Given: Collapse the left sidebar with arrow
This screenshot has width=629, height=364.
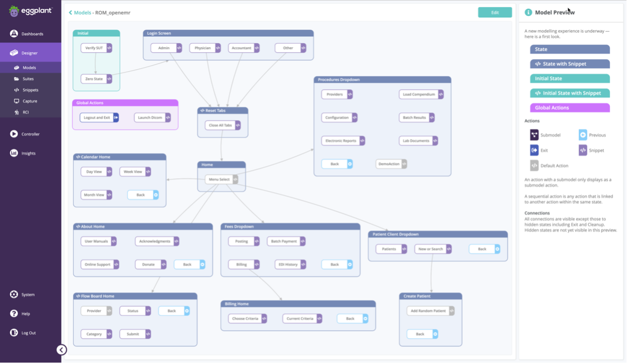Looking at the screenshot, I should point(62,350).
